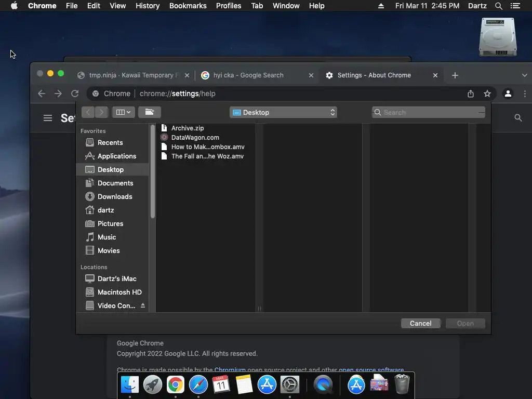Open the History menu
The height and width of the screenshot is (399, 532).
(x=148, y=6)
